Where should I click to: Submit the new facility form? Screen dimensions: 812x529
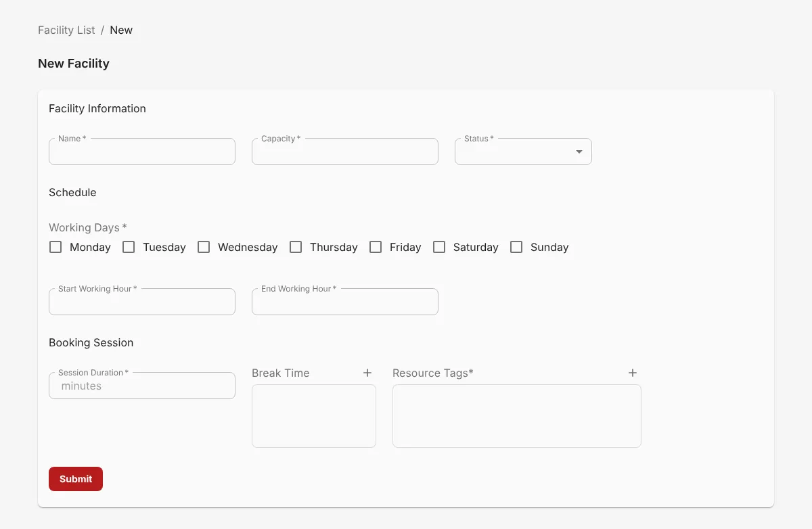[76, 479]
